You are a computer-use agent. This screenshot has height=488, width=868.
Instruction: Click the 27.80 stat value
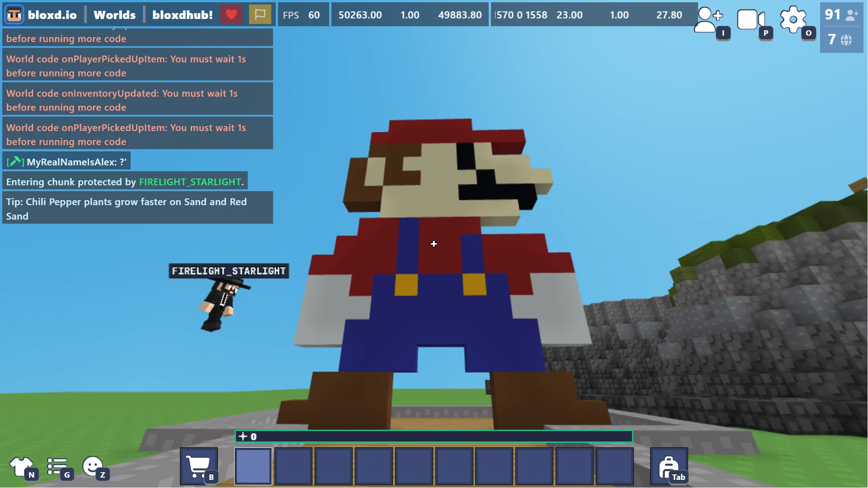coord(669,15)
